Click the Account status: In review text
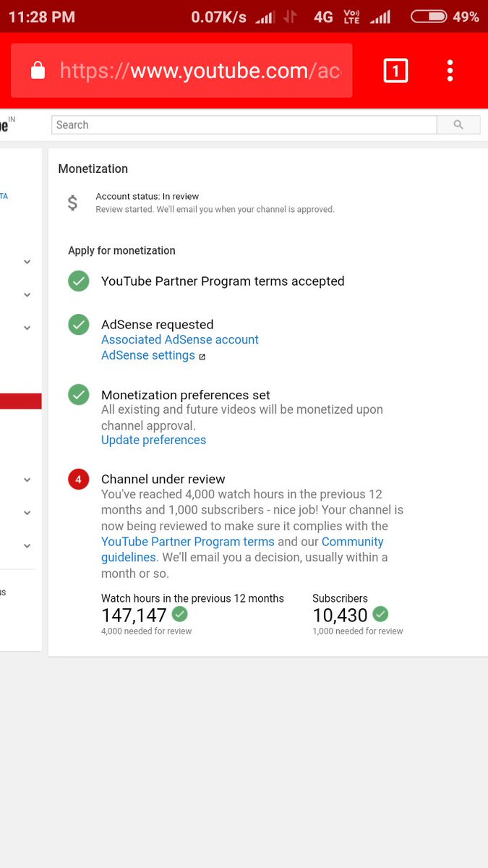Image resolution: width=488 pixels, height=868 pixels. [147, 196]
